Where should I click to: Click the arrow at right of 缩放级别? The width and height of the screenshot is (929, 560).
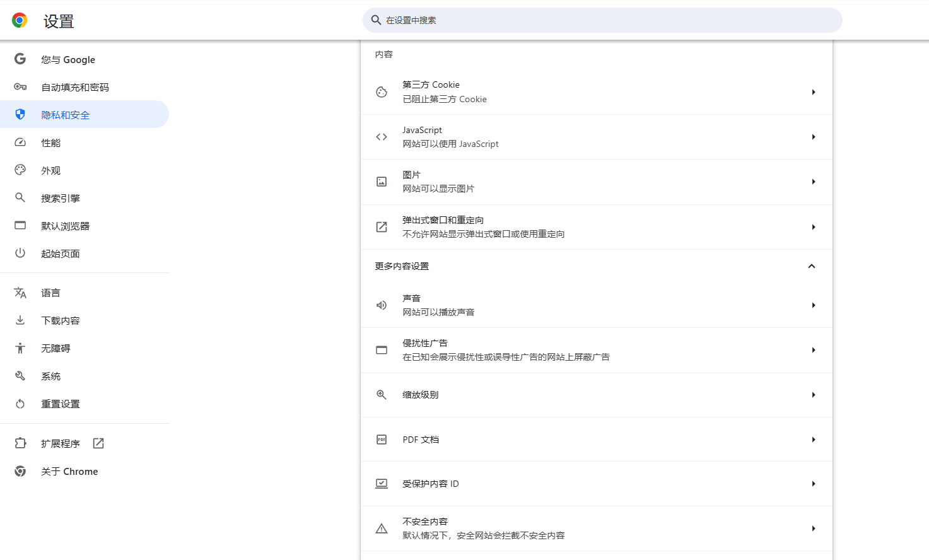(814, 395)
